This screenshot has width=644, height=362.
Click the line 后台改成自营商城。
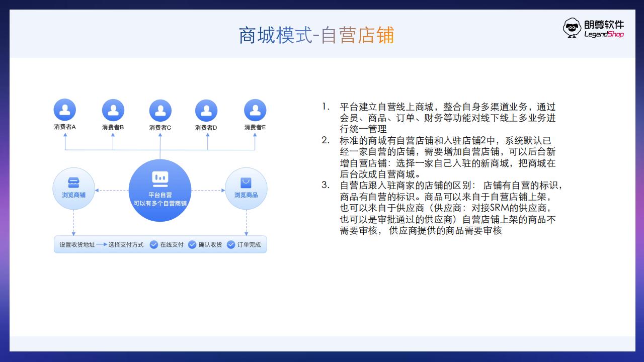pos(380,174)
